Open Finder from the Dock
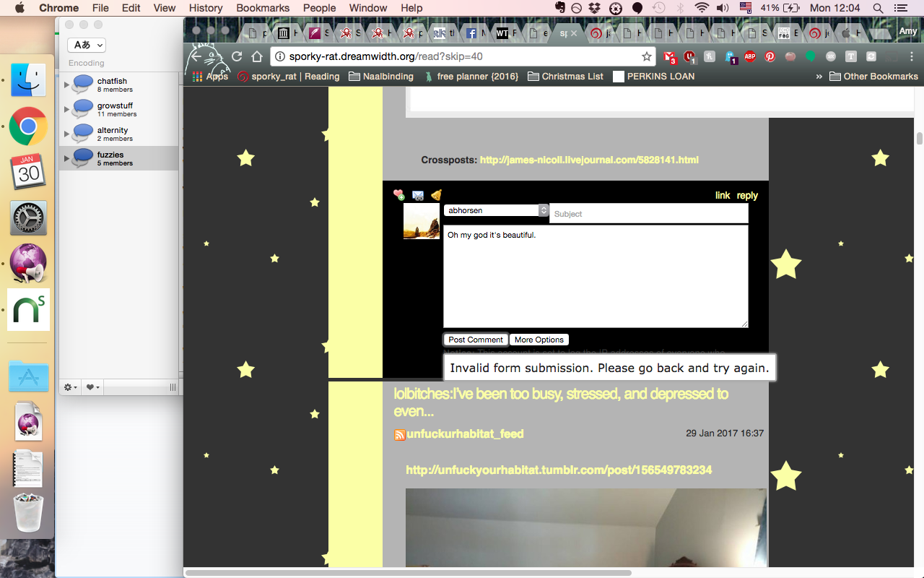The width and height of the screenshot is (924, 578). (29, 80)
